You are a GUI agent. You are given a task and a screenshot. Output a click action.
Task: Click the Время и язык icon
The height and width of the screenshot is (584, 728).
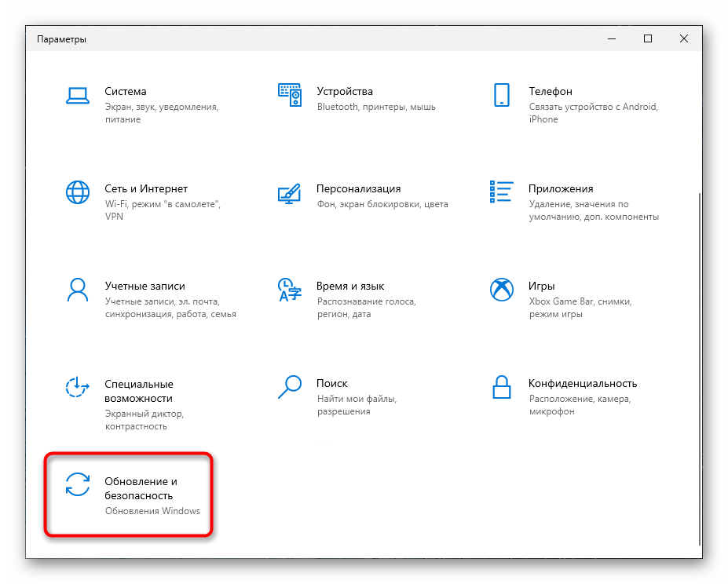click(290, 290)
